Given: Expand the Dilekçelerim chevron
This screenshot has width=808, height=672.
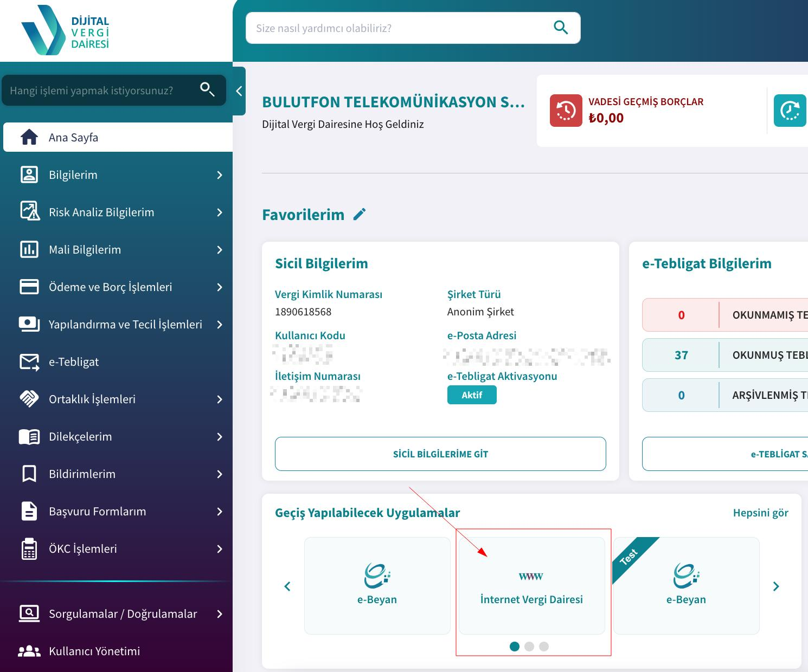Looking at the screenshot, I should (x=220, y=437).
